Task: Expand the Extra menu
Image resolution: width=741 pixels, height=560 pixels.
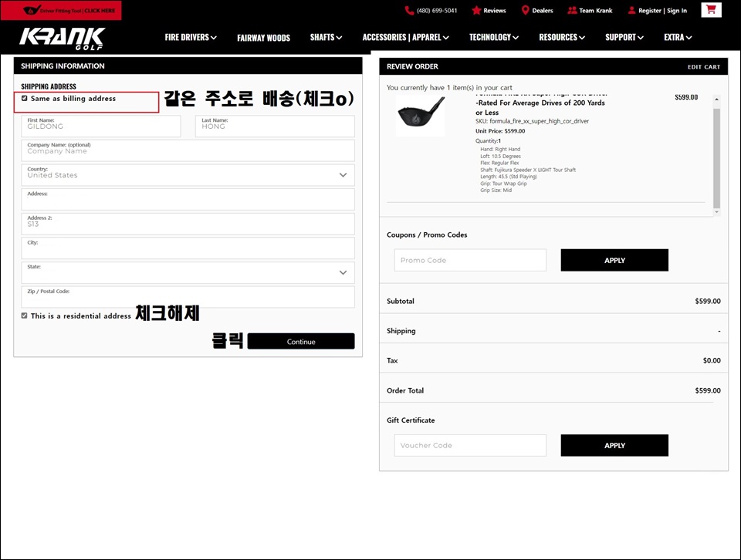Action: pyautogui.click(x=678, y=37)
